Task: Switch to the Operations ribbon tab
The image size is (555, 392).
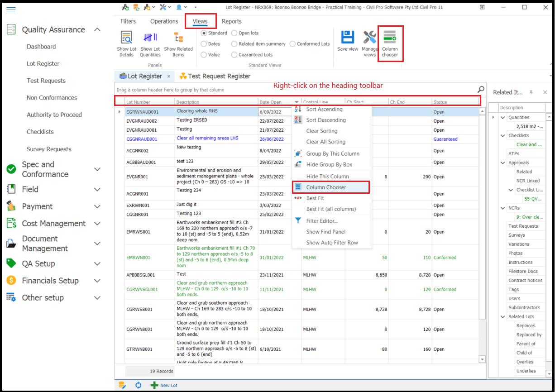Action: coord(164,21)
